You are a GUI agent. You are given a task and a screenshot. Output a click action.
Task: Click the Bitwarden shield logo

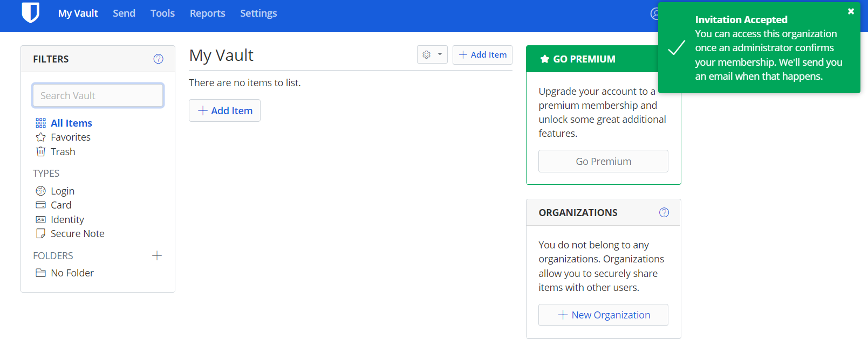[x=31, y=12]
